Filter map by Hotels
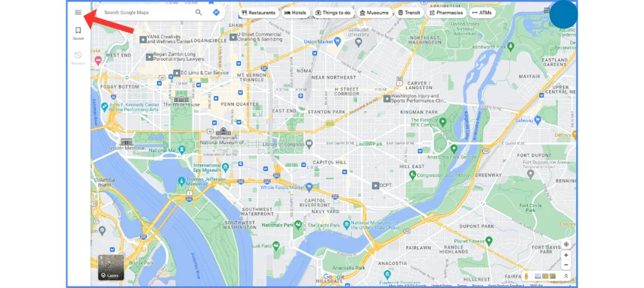Viewport: 644px width, 288px height. click(296, 13)
